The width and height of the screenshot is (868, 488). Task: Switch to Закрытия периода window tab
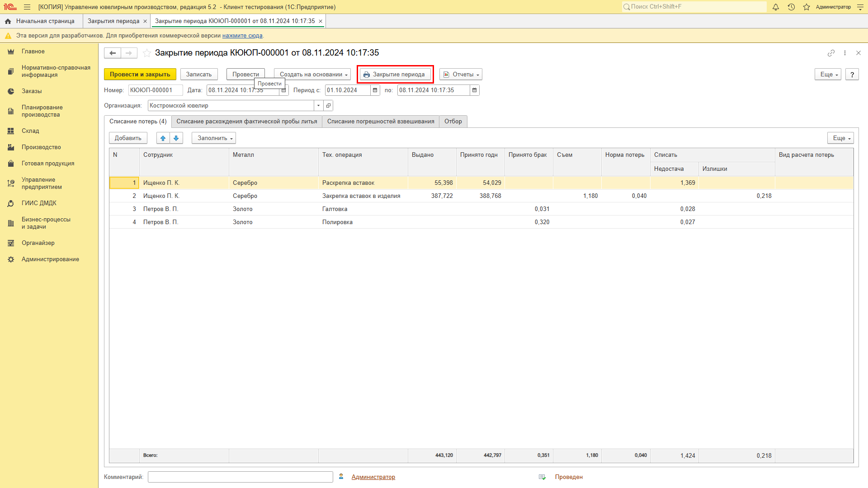[x=113, y=21]
